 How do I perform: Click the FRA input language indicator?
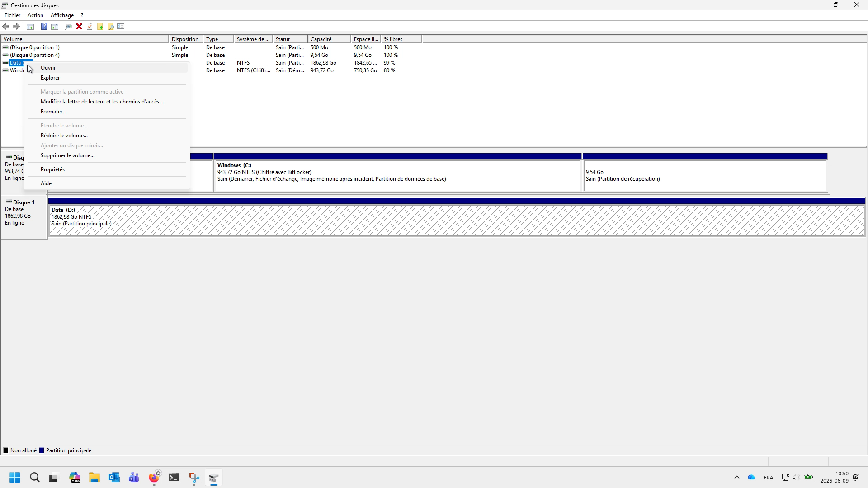(x=768, y=478)
